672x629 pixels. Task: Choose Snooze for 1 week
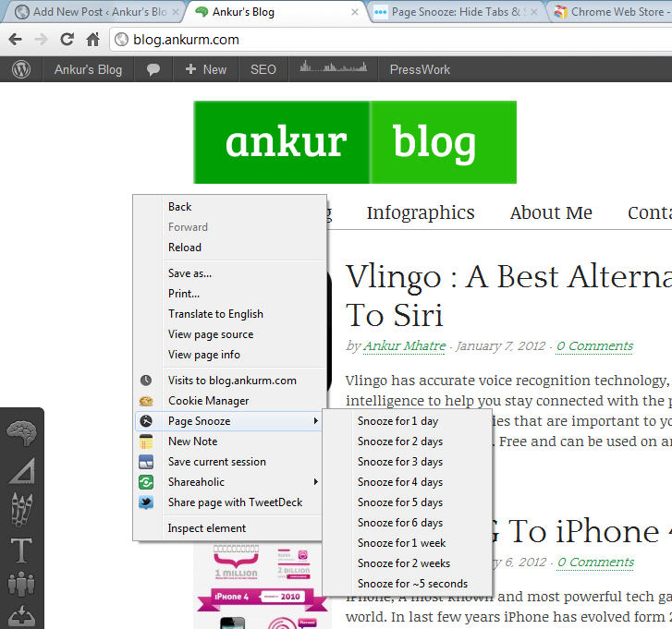coord(407,543)
